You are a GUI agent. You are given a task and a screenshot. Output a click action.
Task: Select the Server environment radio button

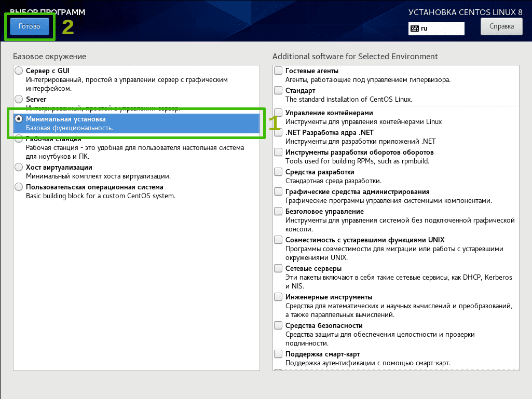tap(19, 99)
